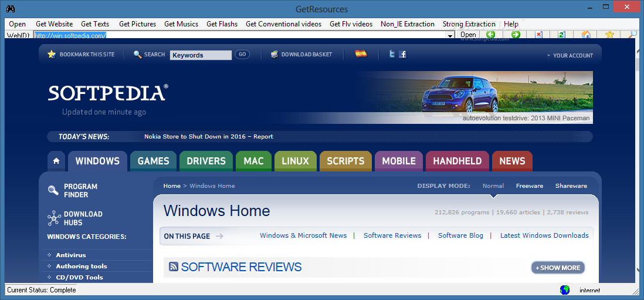Screen dimensions: 644x300
Task: Click the yellow Favorites star icon
Action: point(609,35)
